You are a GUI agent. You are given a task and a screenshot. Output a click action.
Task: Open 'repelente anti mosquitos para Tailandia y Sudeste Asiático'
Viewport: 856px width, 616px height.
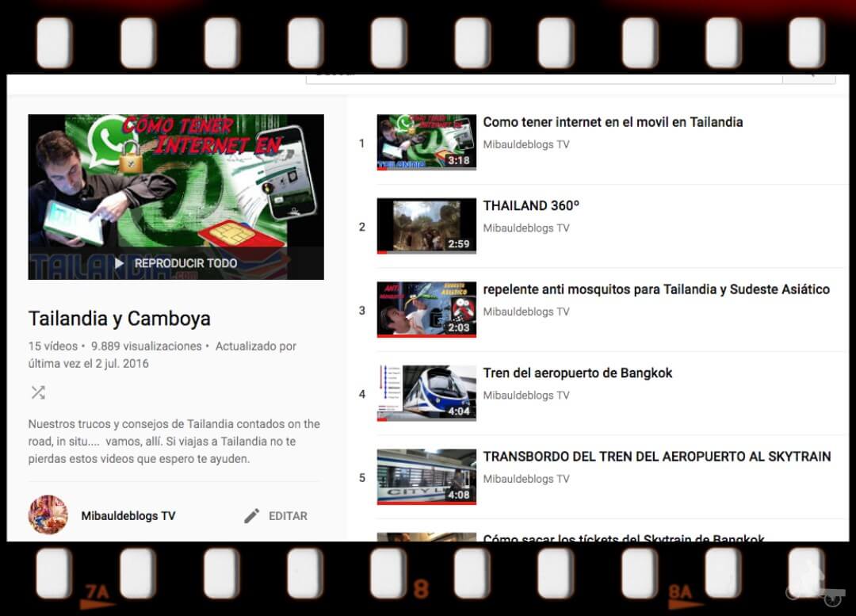pyautogui.click(x=656, y=289)
